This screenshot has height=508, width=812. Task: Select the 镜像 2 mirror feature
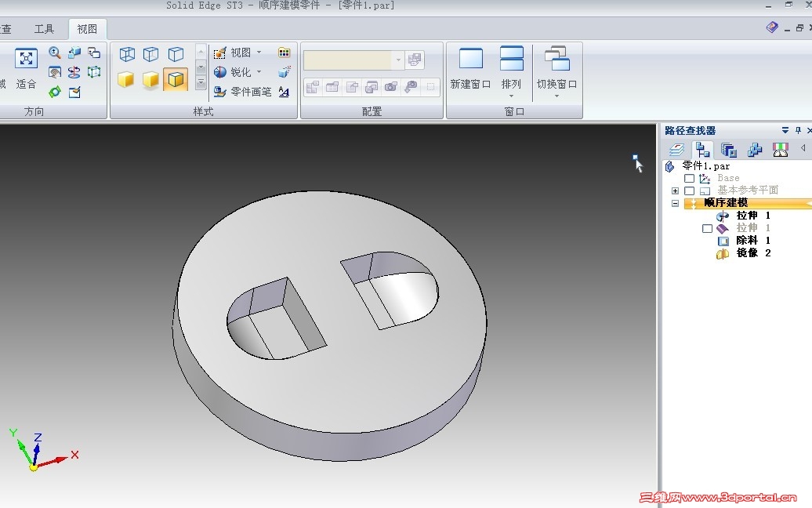[x=753, y=252]
